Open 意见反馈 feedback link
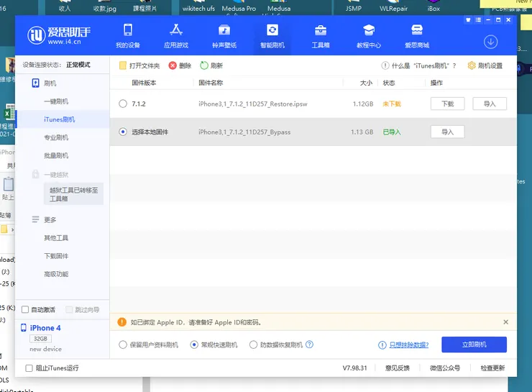 click(x=398, y=368)
